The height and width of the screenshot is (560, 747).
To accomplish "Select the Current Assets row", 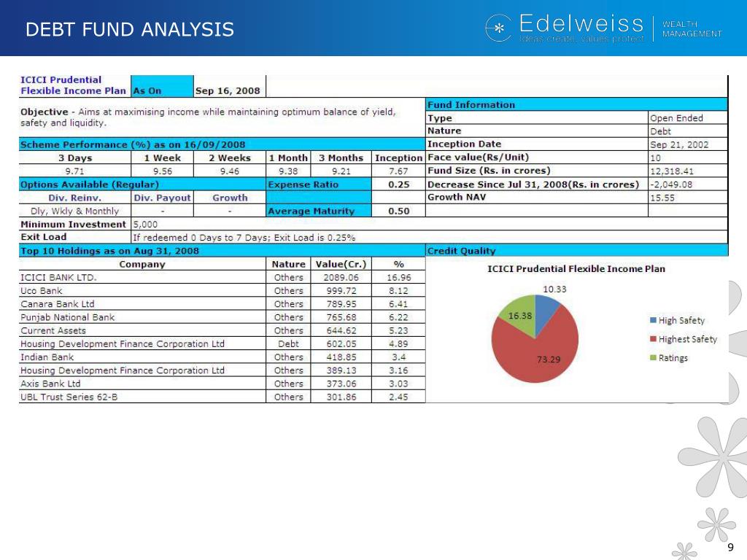I will click(x=222, y=331).
